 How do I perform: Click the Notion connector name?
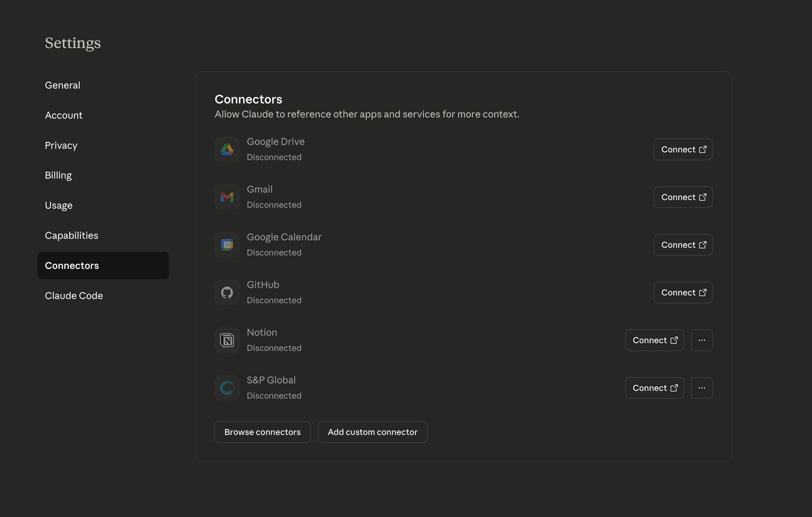click(x=262, y=332)
